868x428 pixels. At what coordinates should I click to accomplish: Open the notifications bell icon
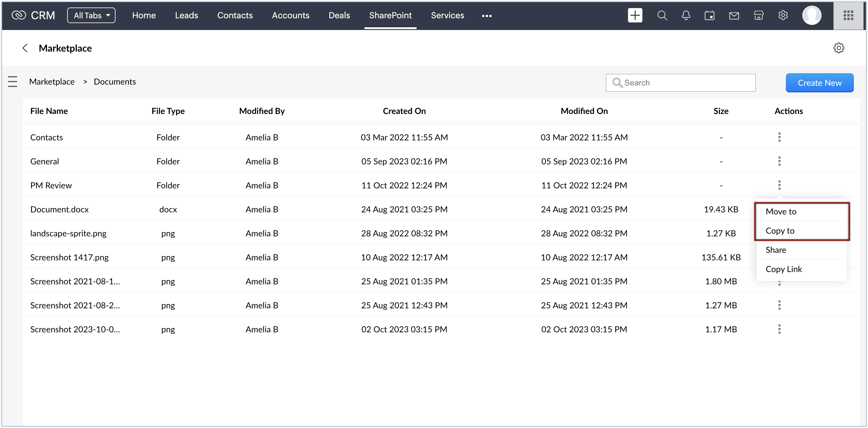tap(686, 16)
